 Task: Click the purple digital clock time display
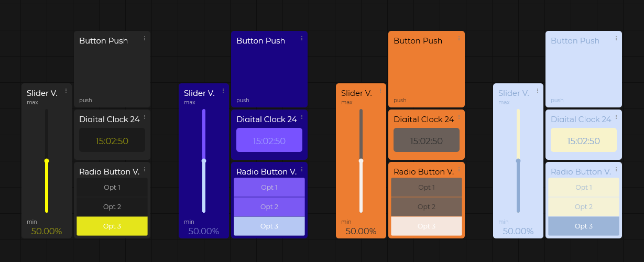coord(269,140)
